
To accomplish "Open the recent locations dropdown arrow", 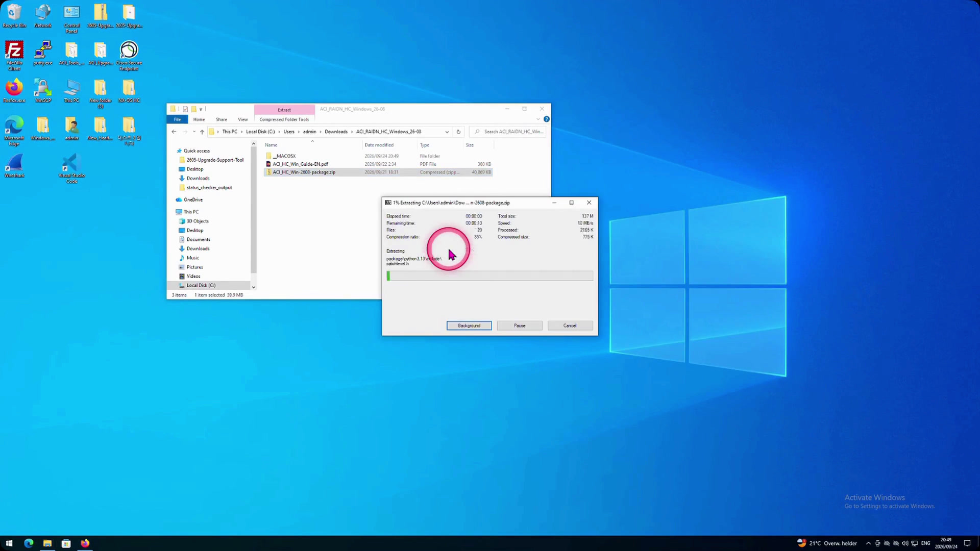I will [x=194, y=132].
